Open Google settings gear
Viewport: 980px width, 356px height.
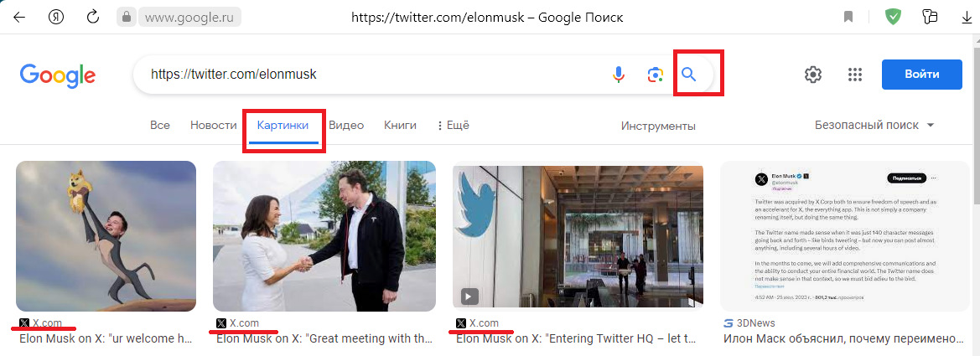coord(812,75)
